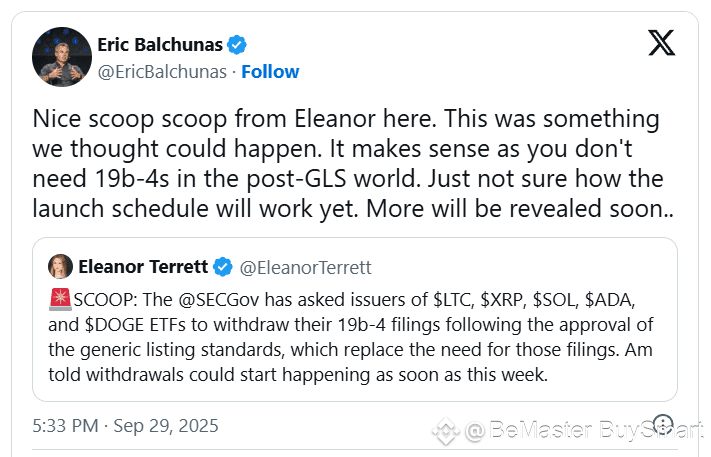
Task: Click the red siren emoji before SCOOP
Action: 60,300
